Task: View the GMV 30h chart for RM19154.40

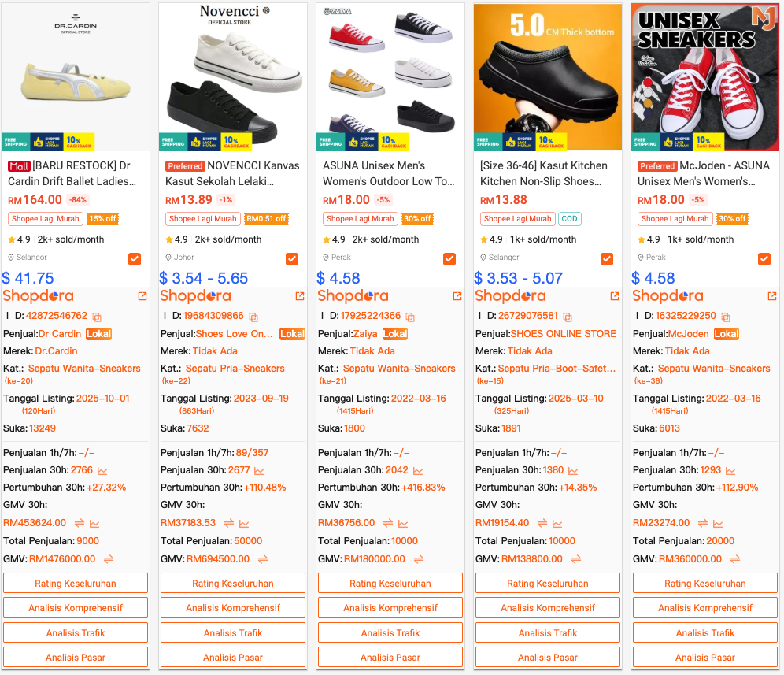Action: pyautogui.click(x=557, y=524)
